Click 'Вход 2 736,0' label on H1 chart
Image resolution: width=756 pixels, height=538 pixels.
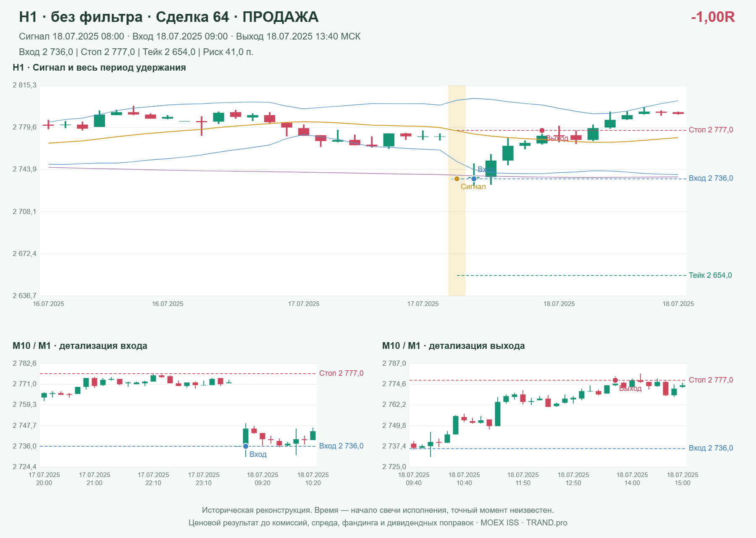click(711, 178)
